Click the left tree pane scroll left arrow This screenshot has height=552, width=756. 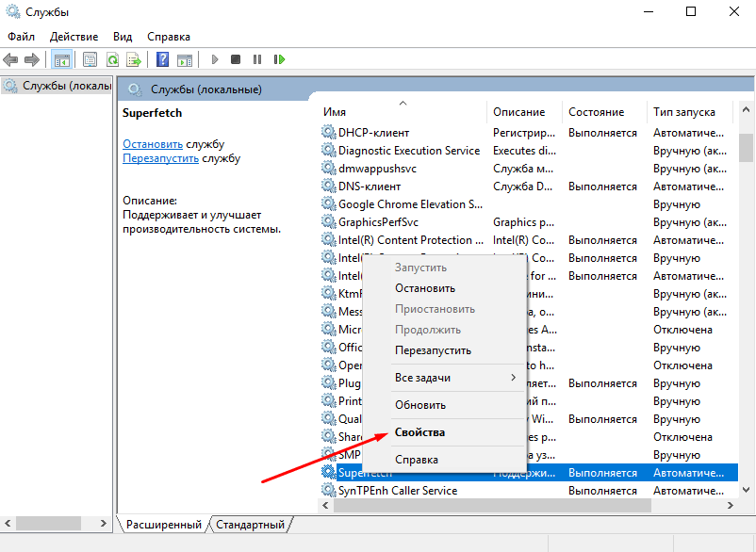coord(8,523)
